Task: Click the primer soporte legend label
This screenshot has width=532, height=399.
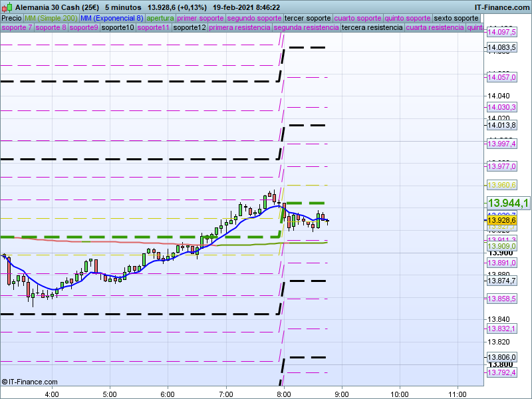Action: [201, 19]
